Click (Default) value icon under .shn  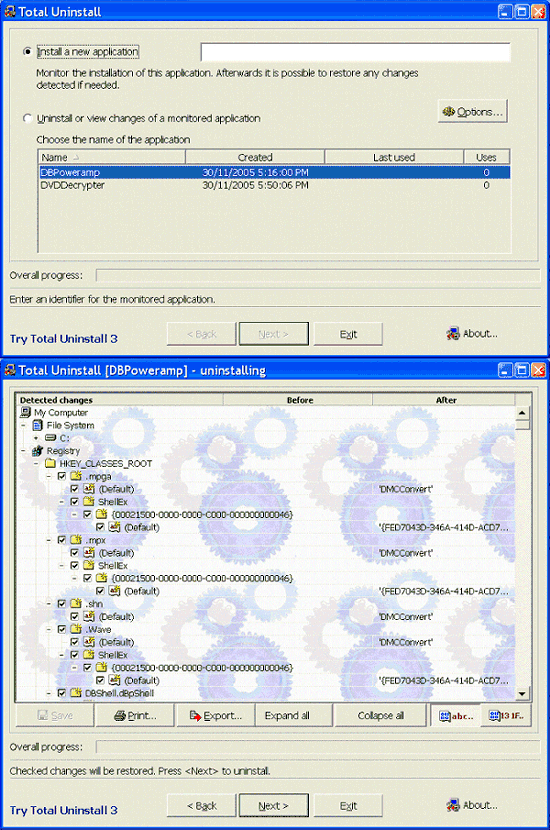click(89, 616)
